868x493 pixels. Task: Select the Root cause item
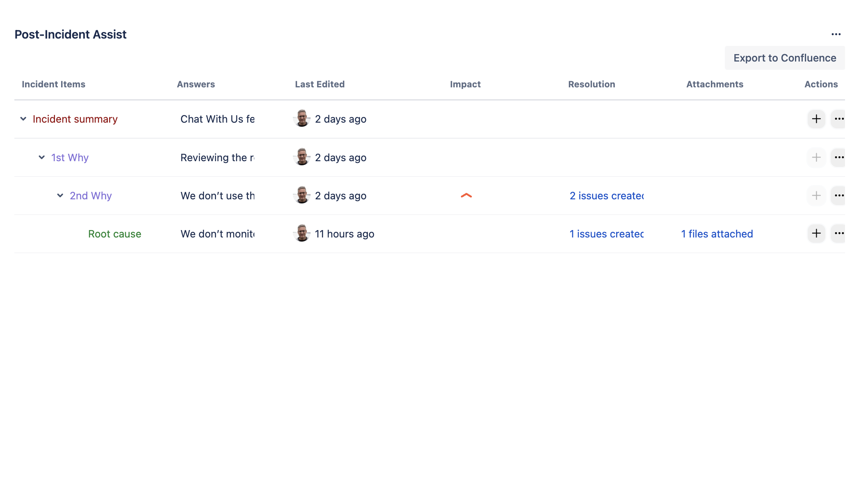pyautogui.click(x=114, y=234)
